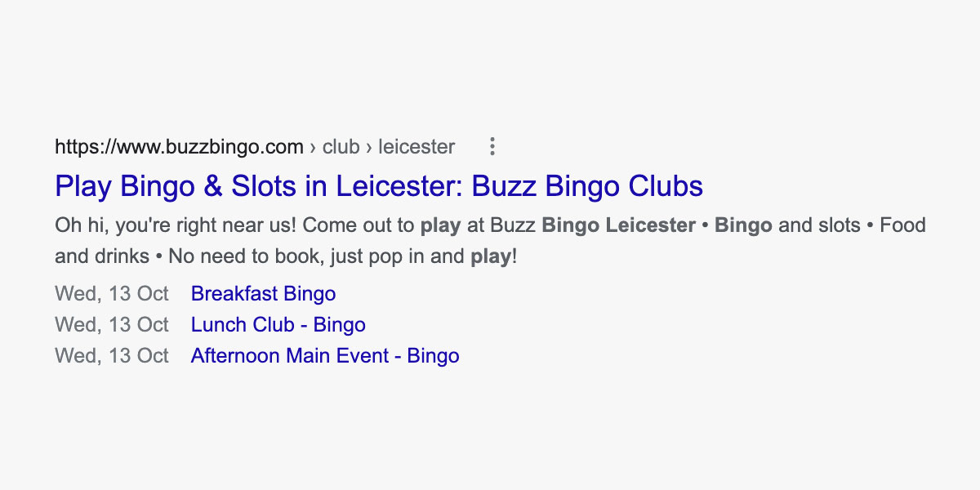980x490 pixels.
Task: Click the date beside Lunch Club - Bingo
Action: (x=112, y=325)
